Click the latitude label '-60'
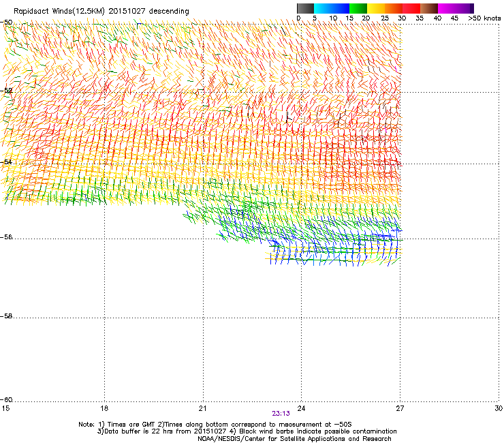The width and height of the screenshot is (504, 443). pos(6,399)
